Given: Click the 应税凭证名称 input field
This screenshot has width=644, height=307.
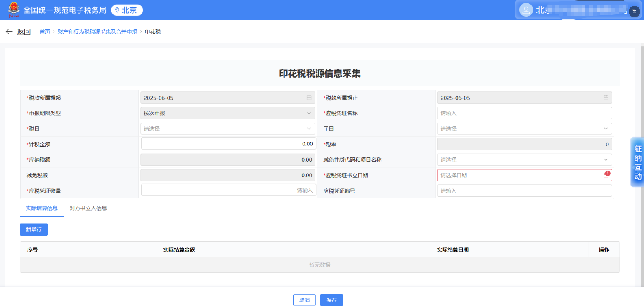Looking at the screenshot, I should 524,113.
